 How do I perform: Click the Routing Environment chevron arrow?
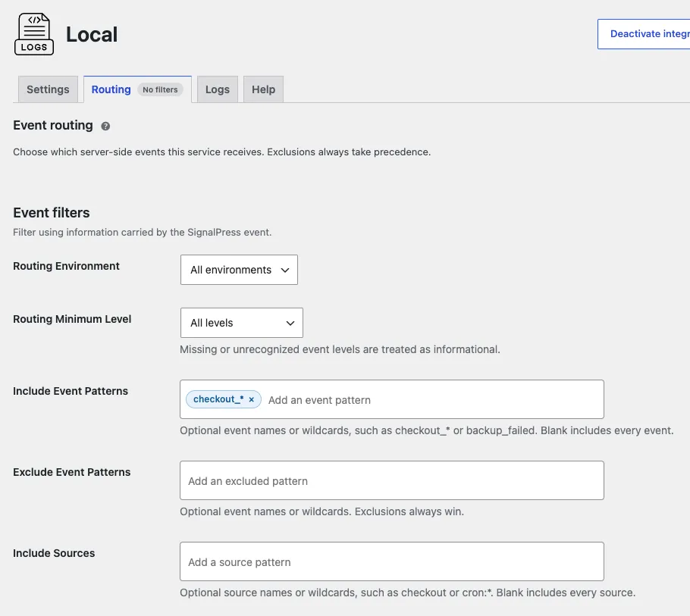coord(285,270)
